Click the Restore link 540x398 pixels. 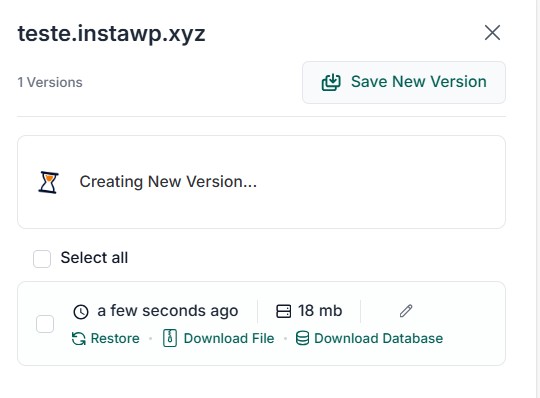[105, 338]
